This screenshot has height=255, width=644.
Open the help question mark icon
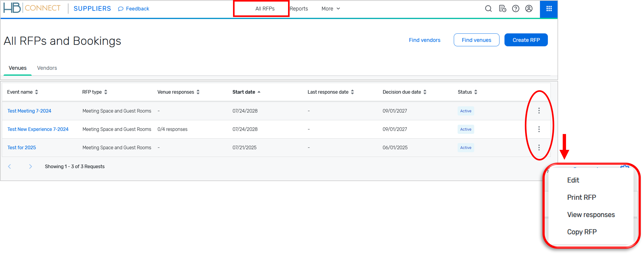pos(516,8)
